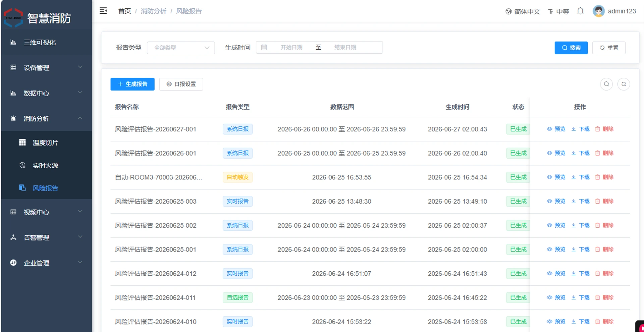
Task: Preview report 风险评估报告-20260627-001
Action: (x=556, y=129)
